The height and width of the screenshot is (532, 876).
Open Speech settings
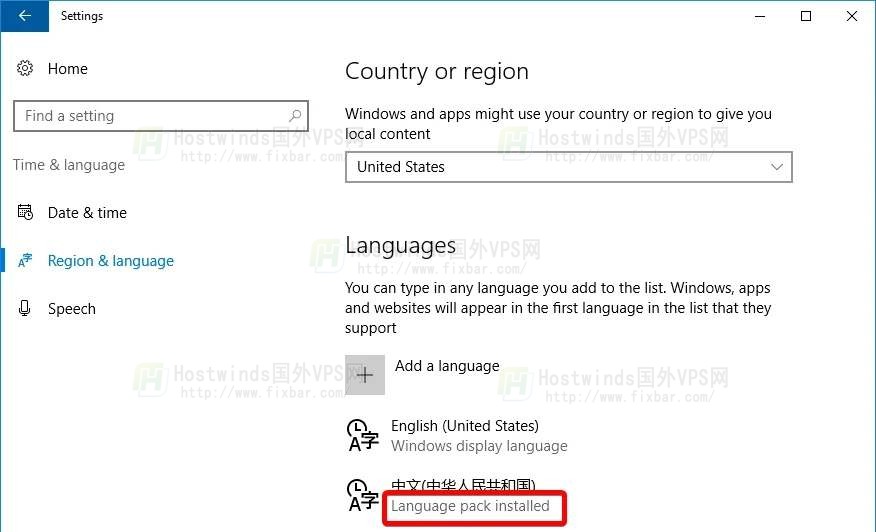pos(72,309)
